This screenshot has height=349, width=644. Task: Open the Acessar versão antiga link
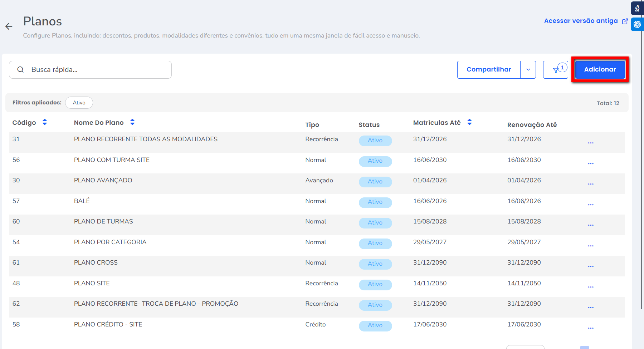(x=581, y=21)
